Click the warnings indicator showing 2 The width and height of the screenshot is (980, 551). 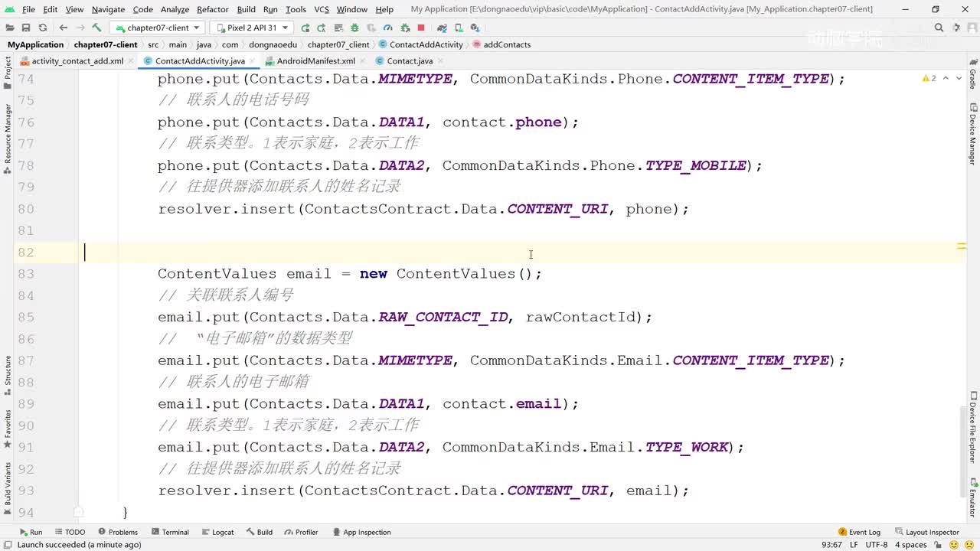point(929,78)
